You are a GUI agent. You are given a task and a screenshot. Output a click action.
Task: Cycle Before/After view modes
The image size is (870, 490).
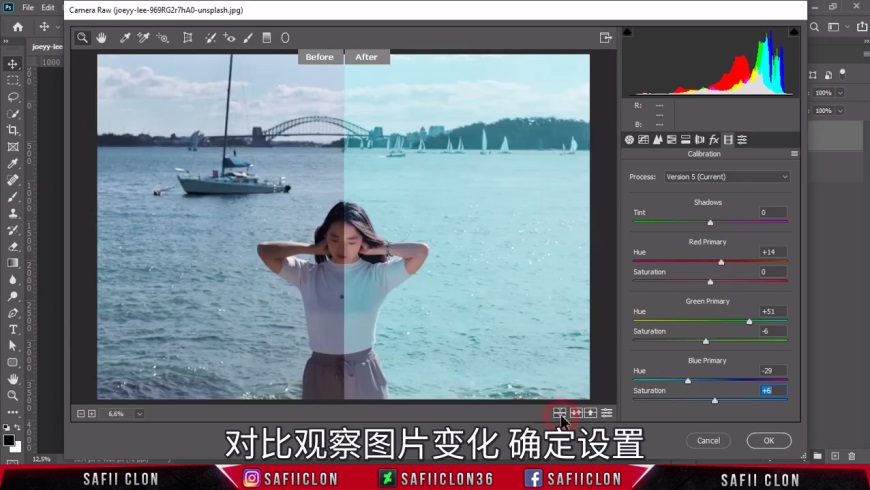pos(559,413)
